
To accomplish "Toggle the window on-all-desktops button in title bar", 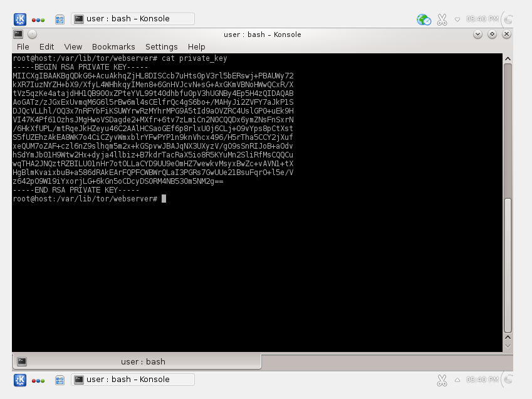I will [33, 35].
